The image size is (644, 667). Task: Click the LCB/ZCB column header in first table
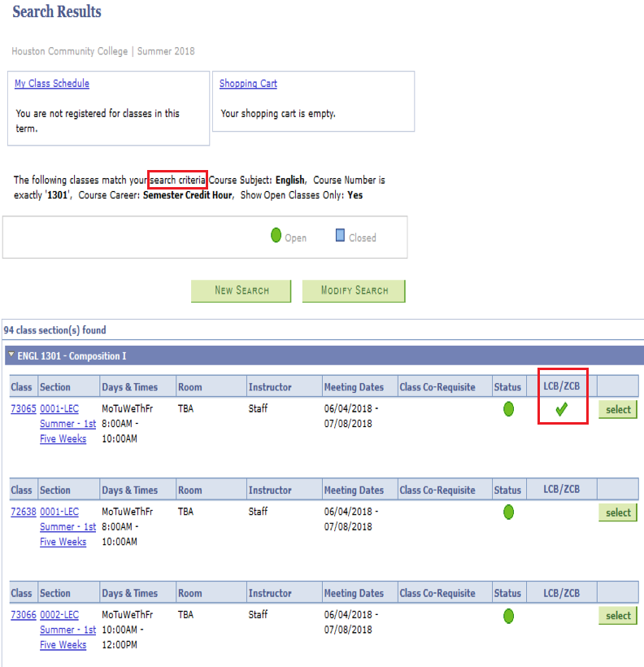tap(562, 386)
